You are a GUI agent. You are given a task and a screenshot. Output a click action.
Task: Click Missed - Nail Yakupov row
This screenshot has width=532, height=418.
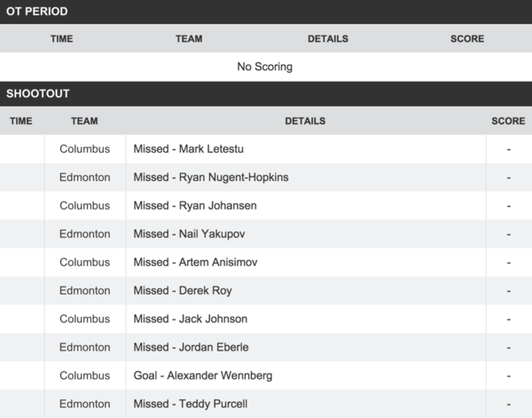point(266,234)
